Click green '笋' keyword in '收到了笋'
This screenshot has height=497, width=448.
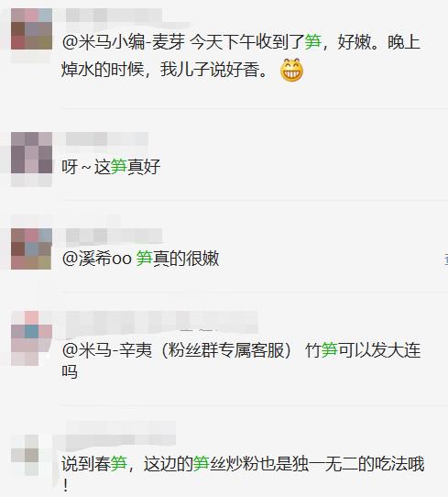point(312,42)
